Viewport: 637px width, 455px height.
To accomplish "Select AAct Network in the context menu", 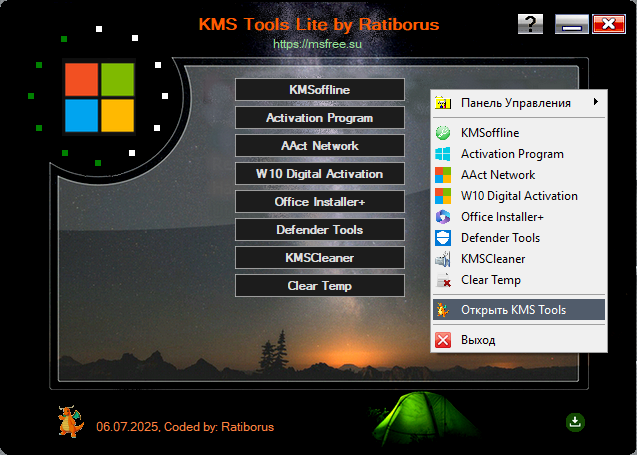I will click(x=519, y=175).
